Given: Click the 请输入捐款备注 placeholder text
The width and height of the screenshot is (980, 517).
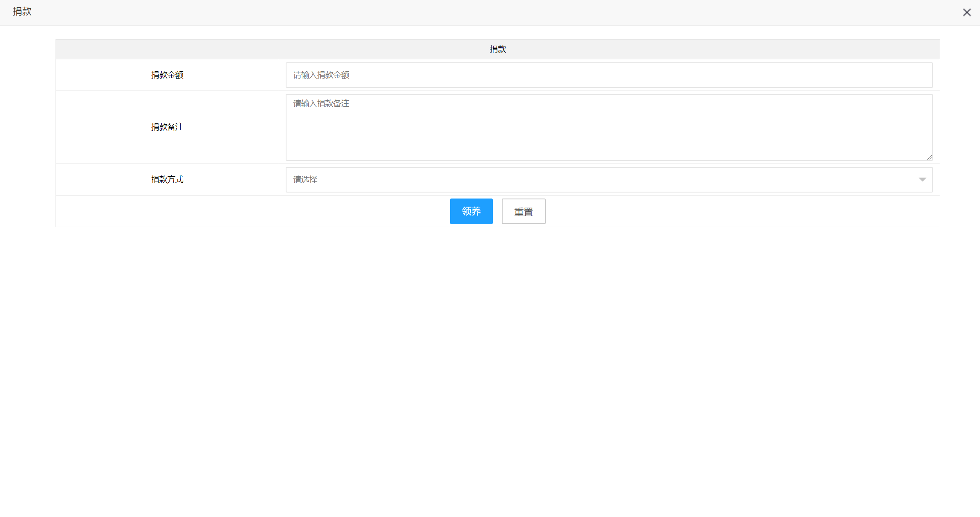Looking at the screenshot, I should click(x=321, y=104).
